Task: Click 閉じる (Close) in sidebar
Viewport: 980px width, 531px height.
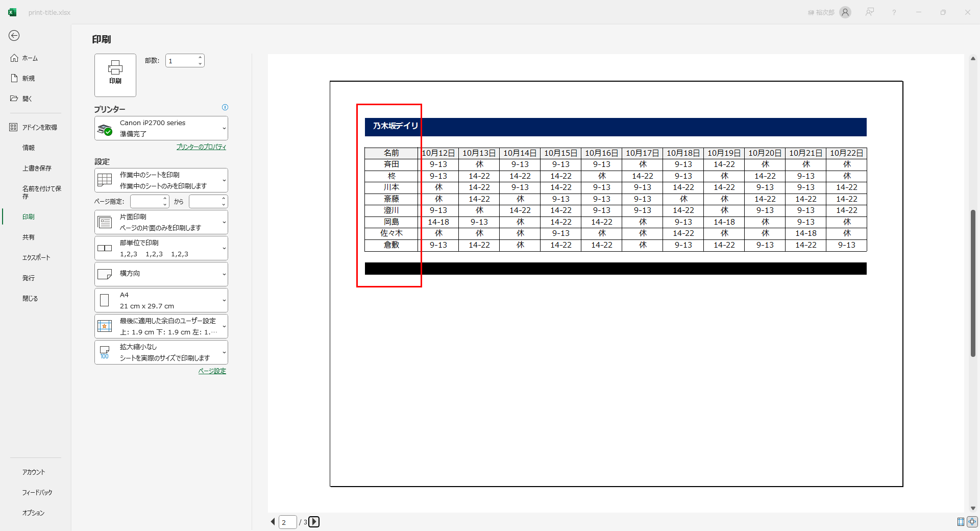Action: pos(30,299)
